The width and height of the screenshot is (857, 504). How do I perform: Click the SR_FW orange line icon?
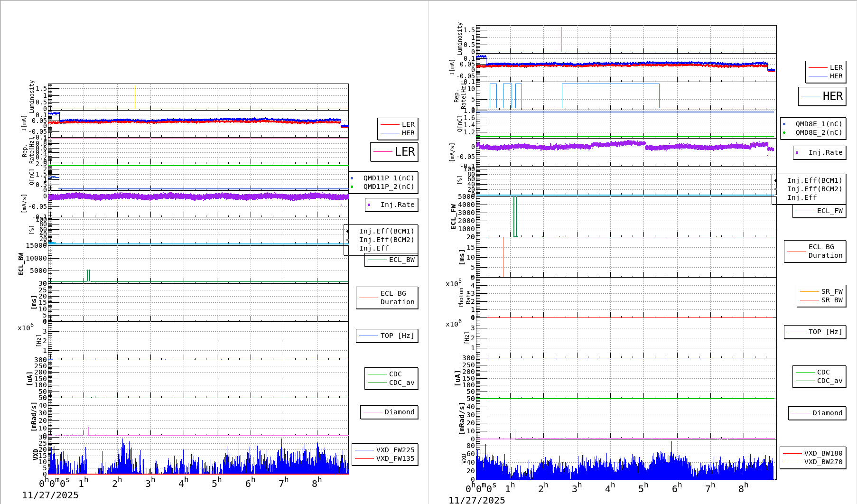pyautogui.click(x=810, y=292)
